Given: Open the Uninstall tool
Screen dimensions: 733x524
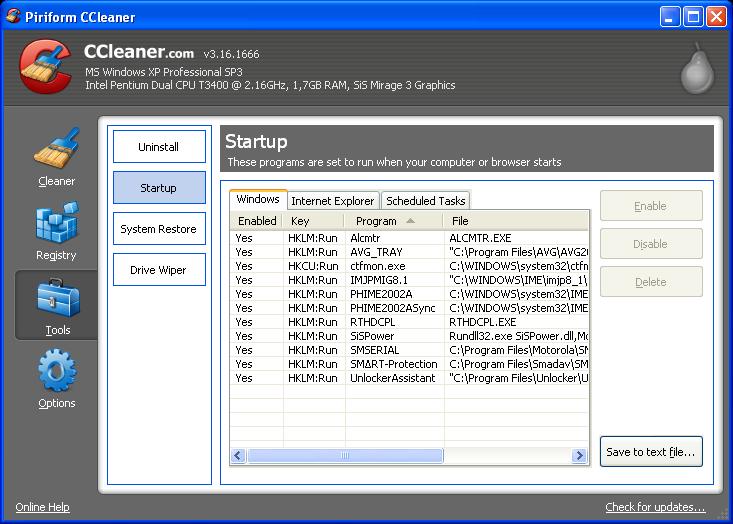Looking at the screenshot, I should tap(159, 147).
